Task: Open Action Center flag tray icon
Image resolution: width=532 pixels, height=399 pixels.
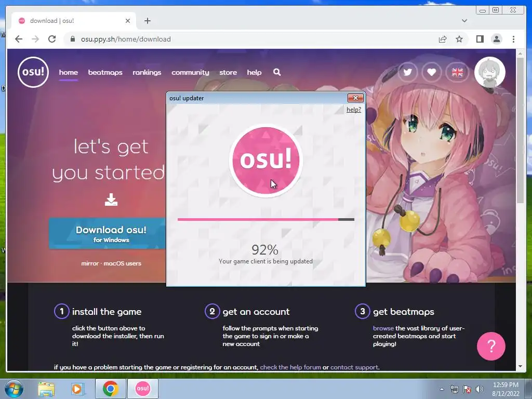Action: coord(467,389)
